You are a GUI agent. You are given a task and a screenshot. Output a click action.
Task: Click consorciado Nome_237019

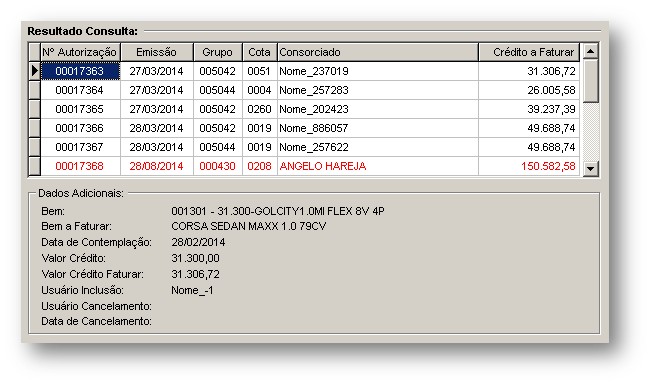378,71
